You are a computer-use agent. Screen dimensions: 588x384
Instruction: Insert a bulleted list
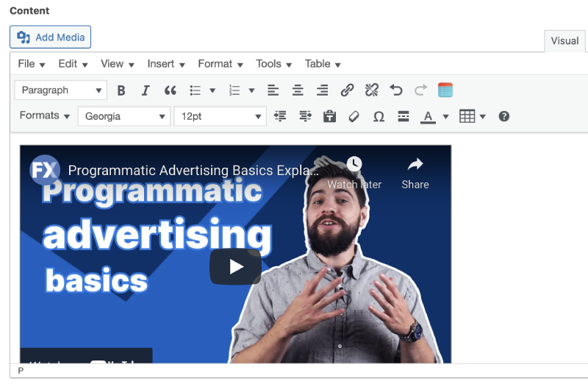pyautogui.click(x=196, y=90)
